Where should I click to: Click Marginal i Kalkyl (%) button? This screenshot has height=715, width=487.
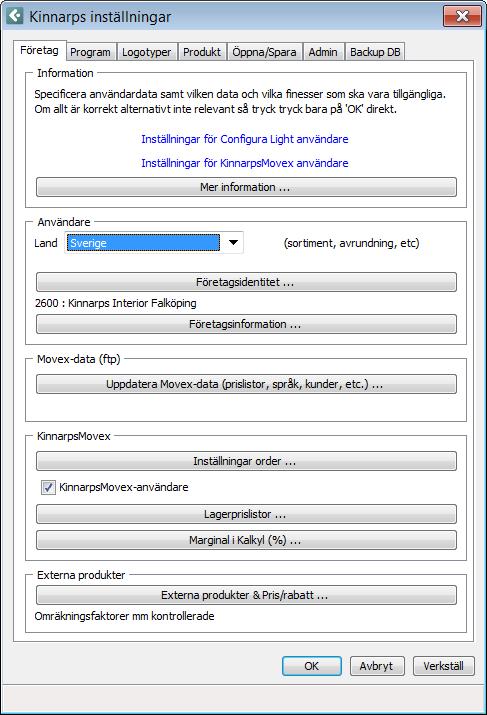246,540
